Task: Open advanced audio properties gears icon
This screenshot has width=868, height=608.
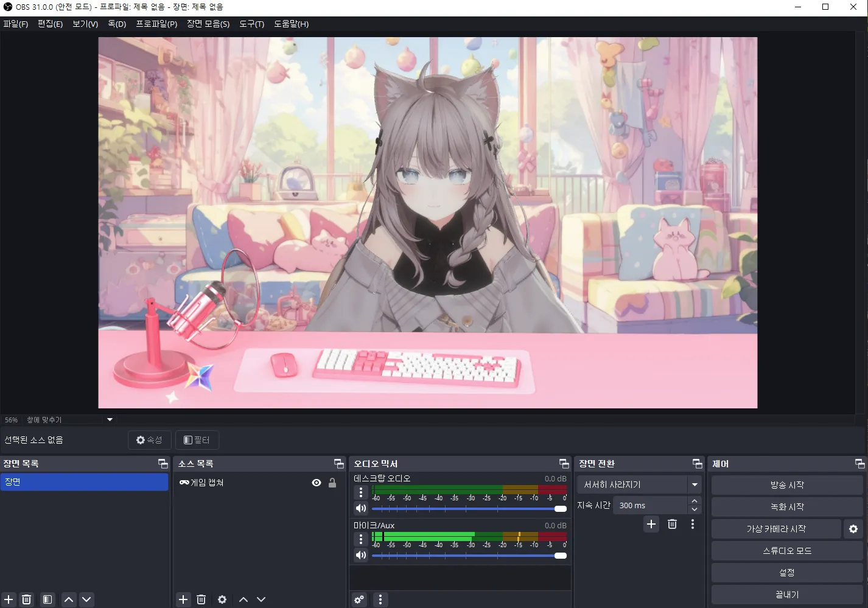Action: pos(359,599)
